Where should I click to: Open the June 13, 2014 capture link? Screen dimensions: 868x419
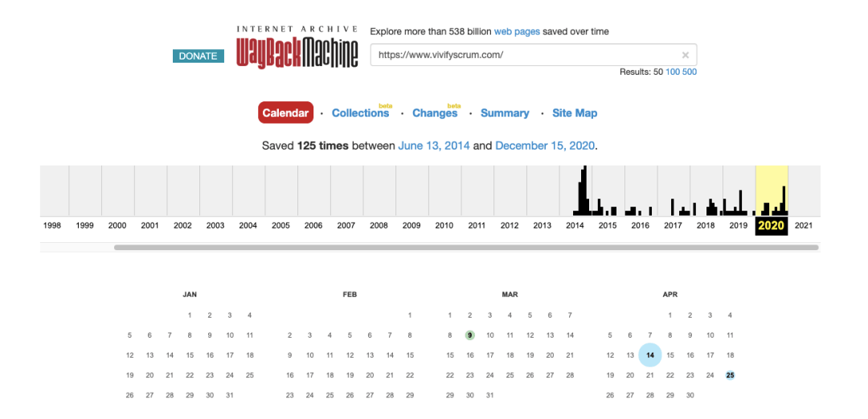pos(434,146)
